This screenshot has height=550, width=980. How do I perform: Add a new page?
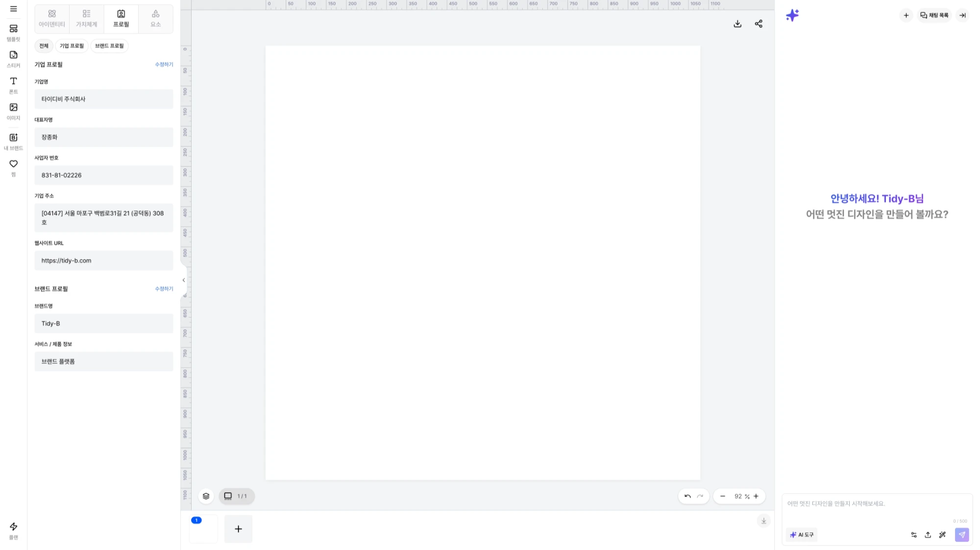tap(239, 529)
